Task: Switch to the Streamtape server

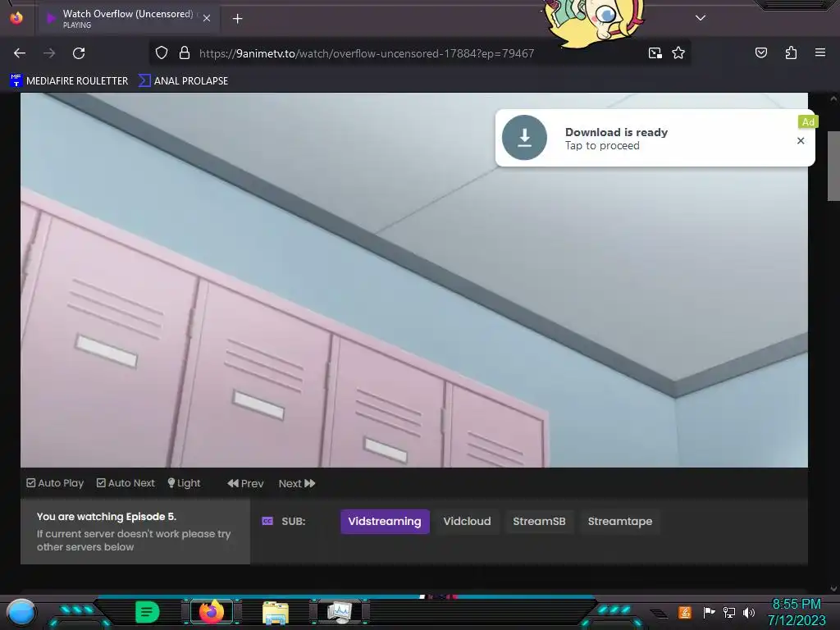Action: pos(620,521)
